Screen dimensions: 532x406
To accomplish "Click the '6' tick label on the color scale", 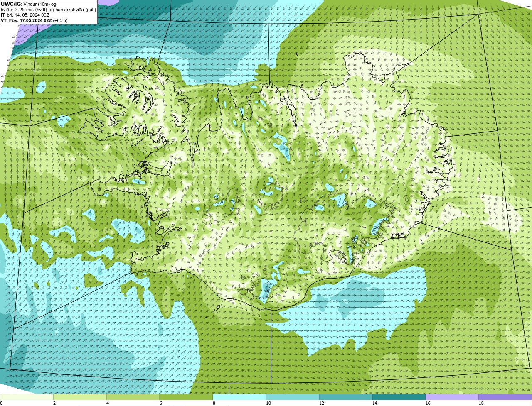I will (161, 403).
